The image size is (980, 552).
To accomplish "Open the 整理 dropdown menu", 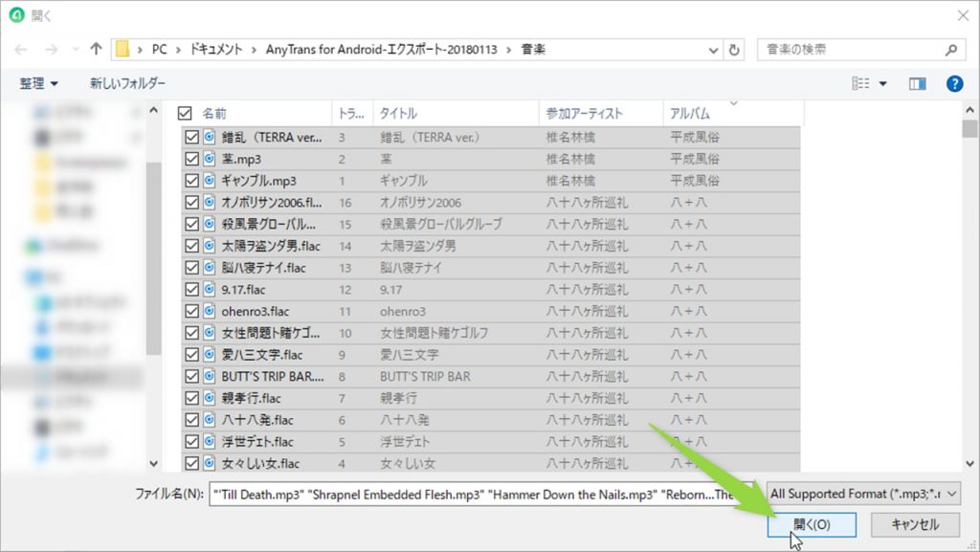I will tap(38, 84).
